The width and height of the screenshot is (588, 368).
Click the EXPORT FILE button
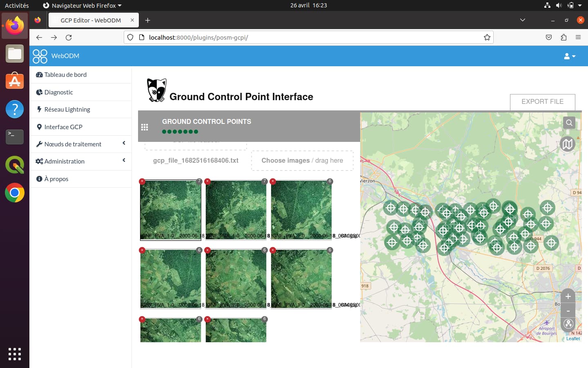(x=542, y=102)
